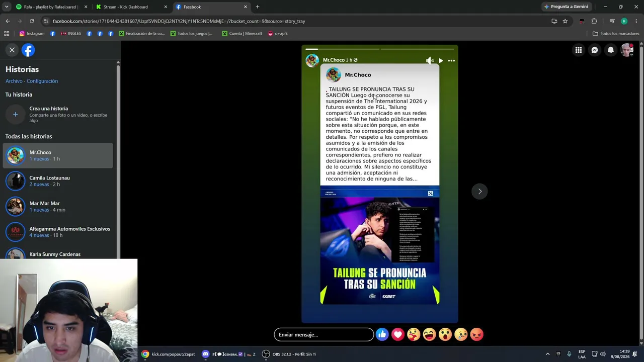
Task: Open a new browser tab
Action: [258, 7]
